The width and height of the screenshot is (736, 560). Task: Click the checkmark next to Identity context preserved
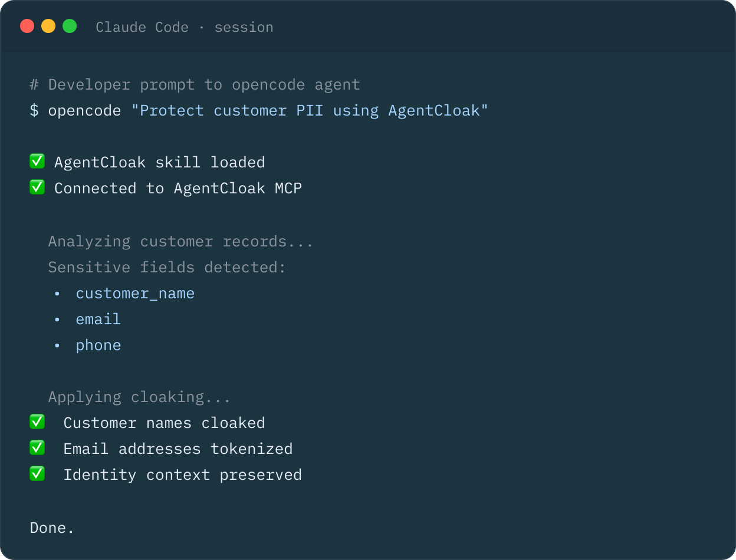[37, 473]
